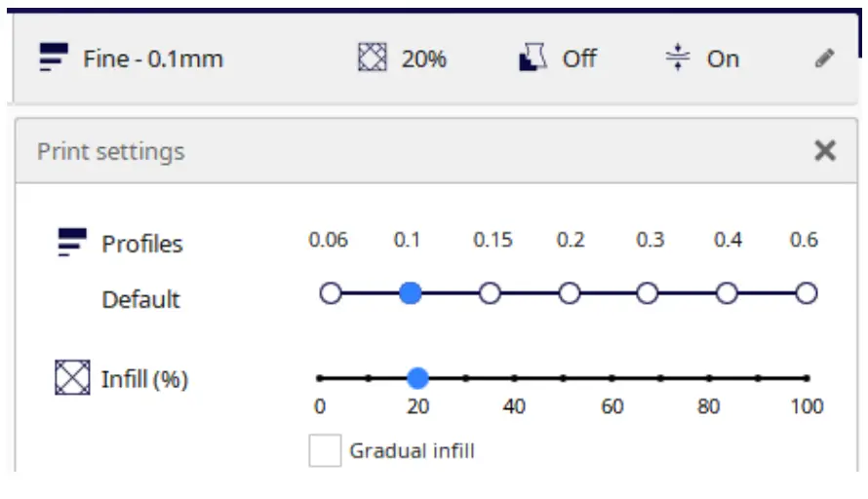The image size is (868, 499).
Task: Choose the 0.4 layer height profile
Action: (728, 293)
